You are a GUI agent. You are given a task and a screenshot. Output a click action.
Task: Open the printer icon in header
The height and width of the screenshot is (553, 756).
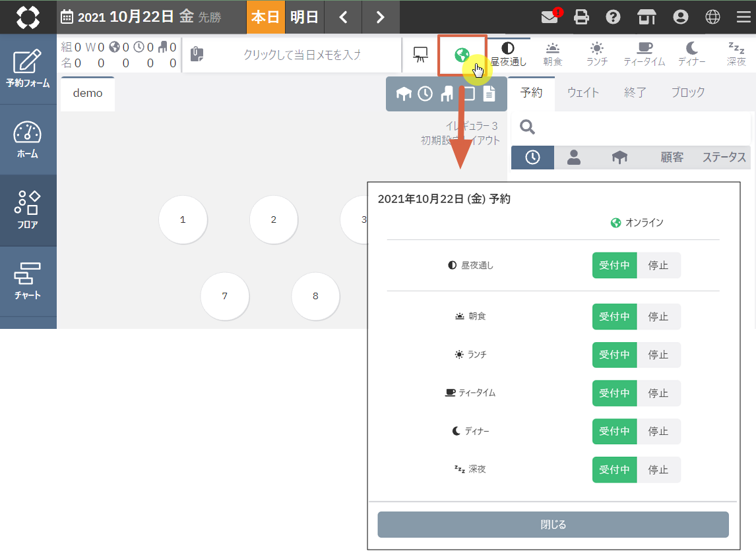[581, 17]
